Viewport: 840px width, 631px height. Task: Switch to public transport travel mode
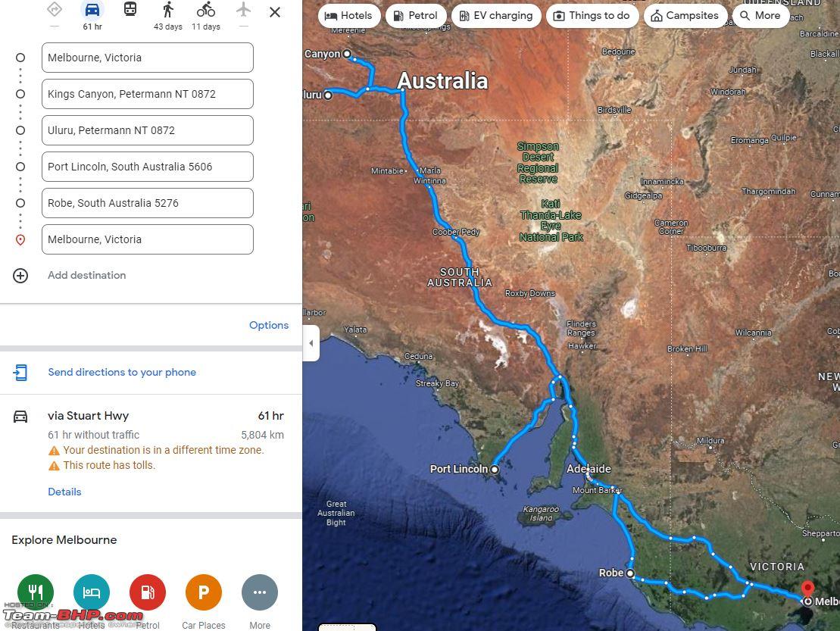pos(130,9)
